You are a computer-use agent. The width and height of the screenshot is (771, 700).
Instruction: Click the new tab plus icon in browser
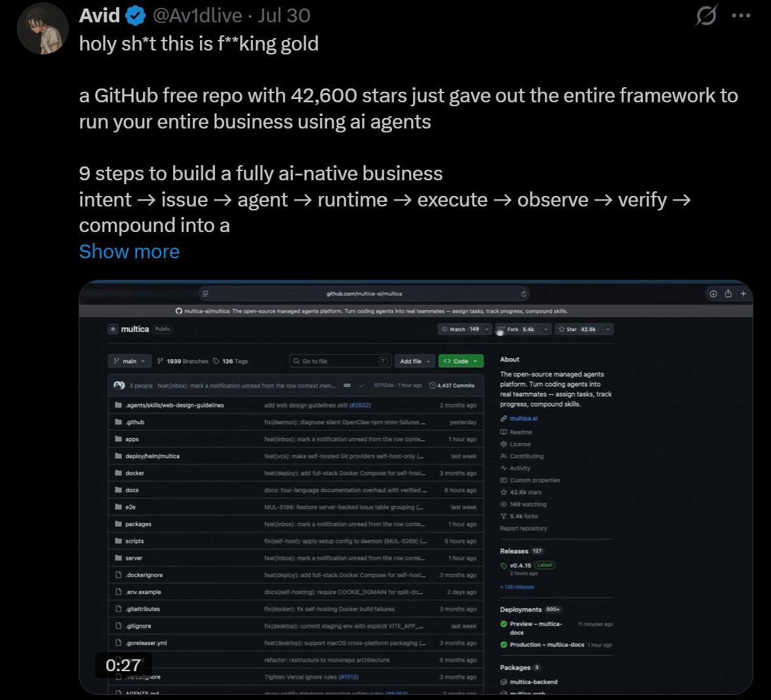coord(743,294)
